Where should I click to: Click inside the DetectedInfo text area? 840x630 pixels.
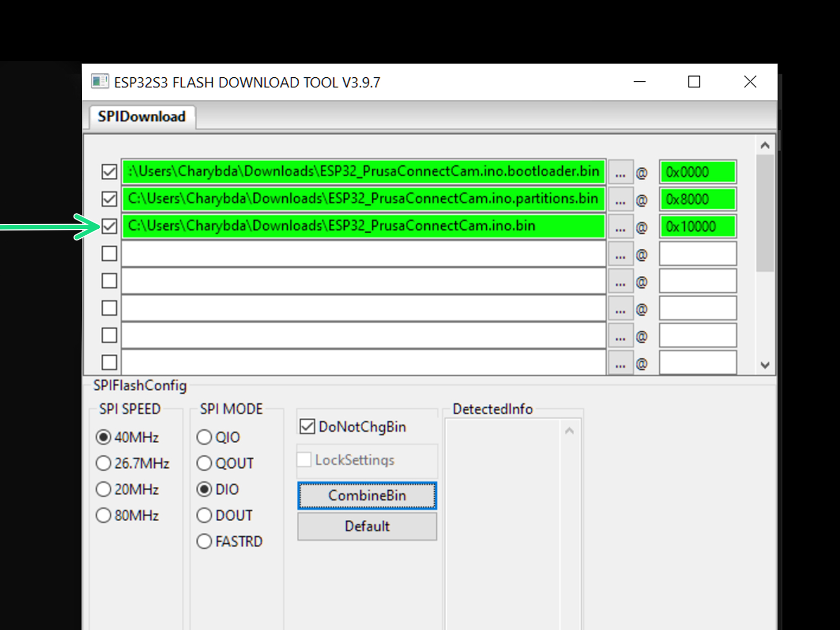click(x=503, y=525)
